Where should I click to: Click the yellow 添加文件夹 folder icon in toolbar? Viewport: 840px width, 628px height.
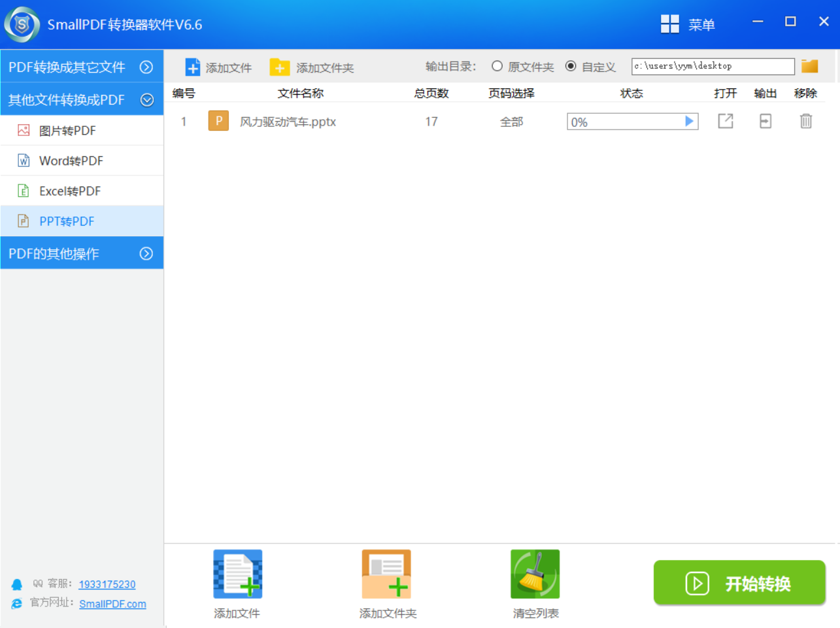(x=280, y=67)
